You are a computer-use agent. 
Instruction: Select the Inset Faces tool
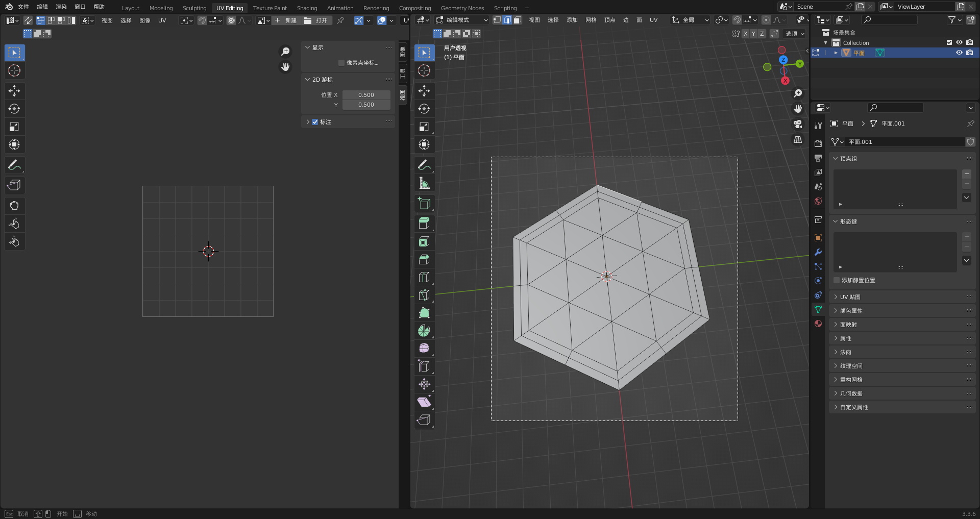pos(424,241)
